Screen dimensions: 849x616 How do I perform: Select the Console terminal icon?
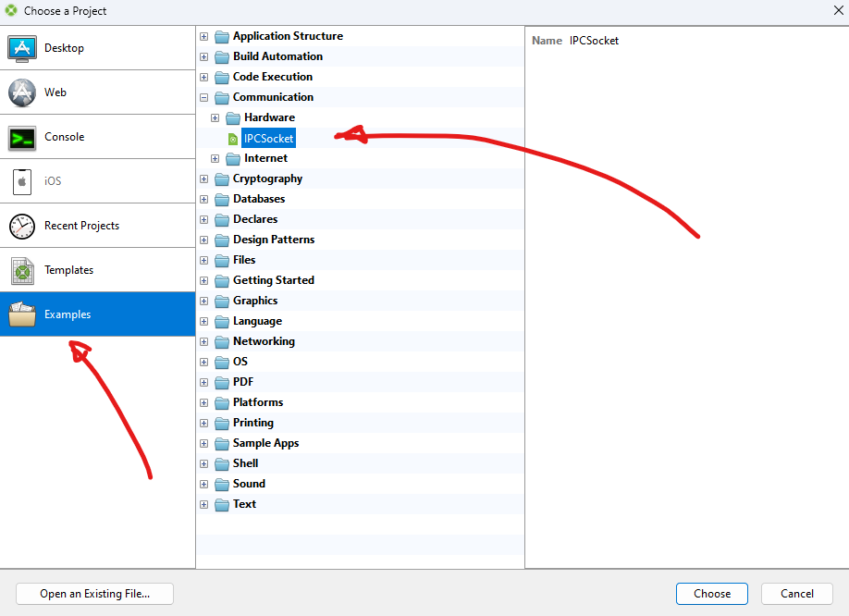22,138
